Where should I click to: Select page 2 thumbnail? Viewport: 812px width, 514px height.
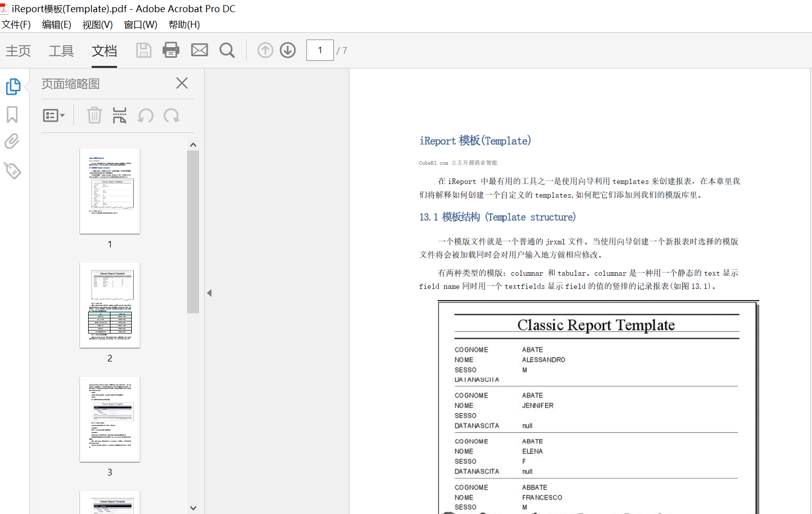[x=110, y=305]
